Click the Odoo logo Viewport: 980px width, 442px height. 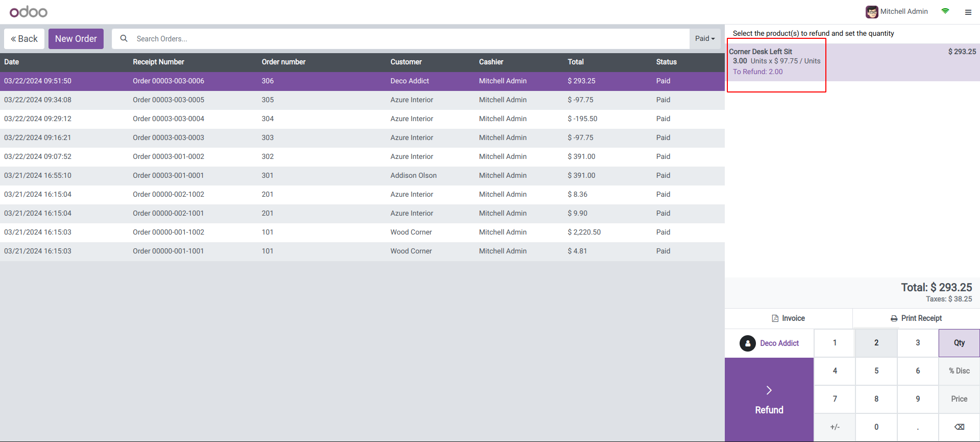(x=29, y=12)
